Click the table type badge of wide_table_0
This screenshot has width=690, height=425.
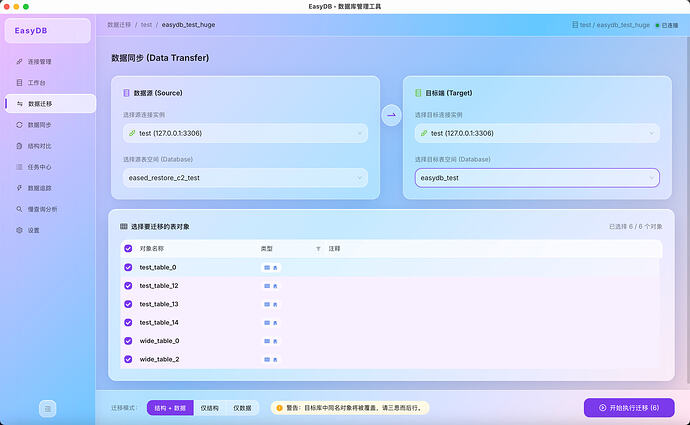(x=271, y=341)
